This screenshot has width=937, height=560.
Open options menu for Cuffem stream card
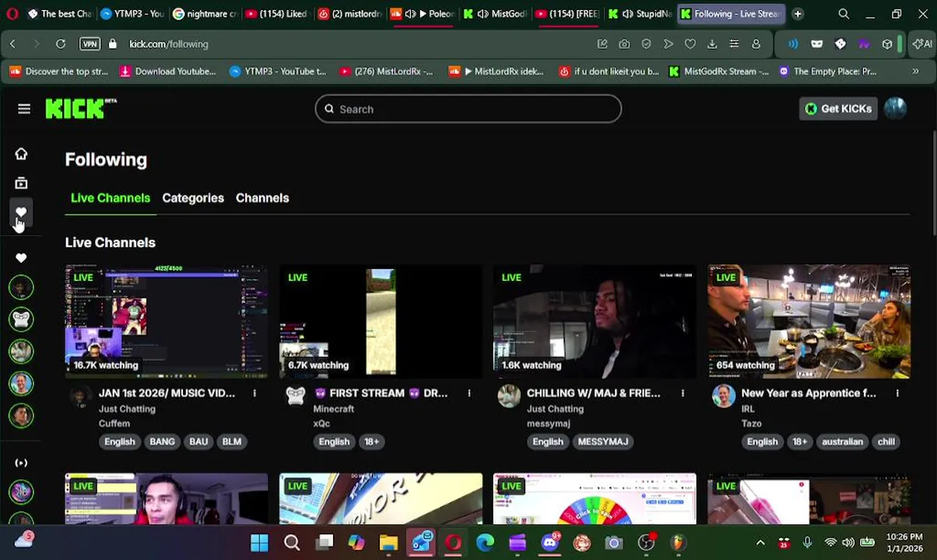[254, 394]
